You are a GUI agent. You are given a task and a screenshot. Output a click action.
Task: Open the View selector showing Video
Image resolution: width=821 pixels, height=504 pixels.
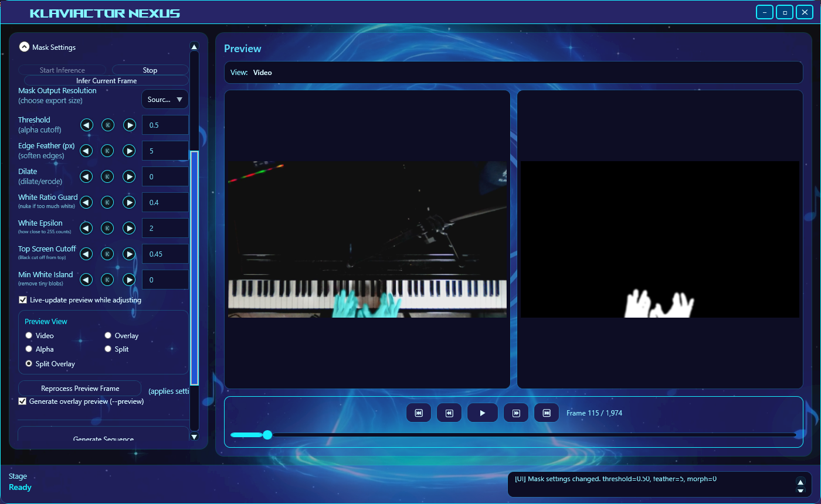click(x=262, y=73)
